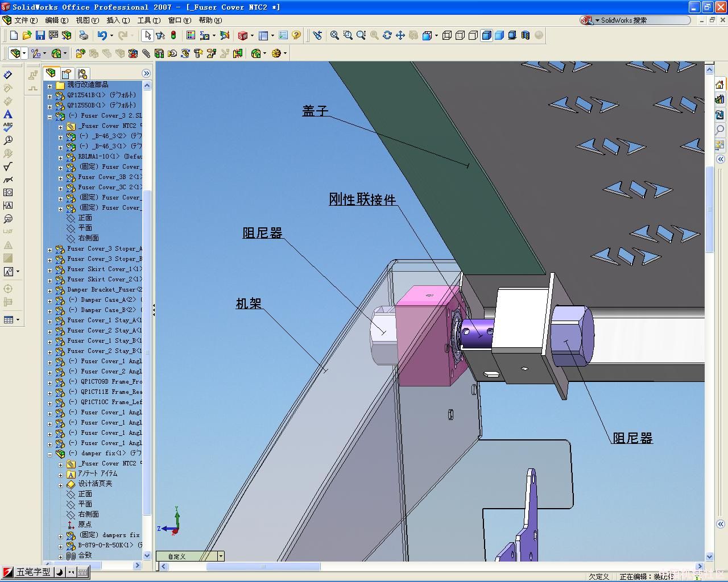Toggle Shadows in Shaded Mode

click(x=512, y=35)
